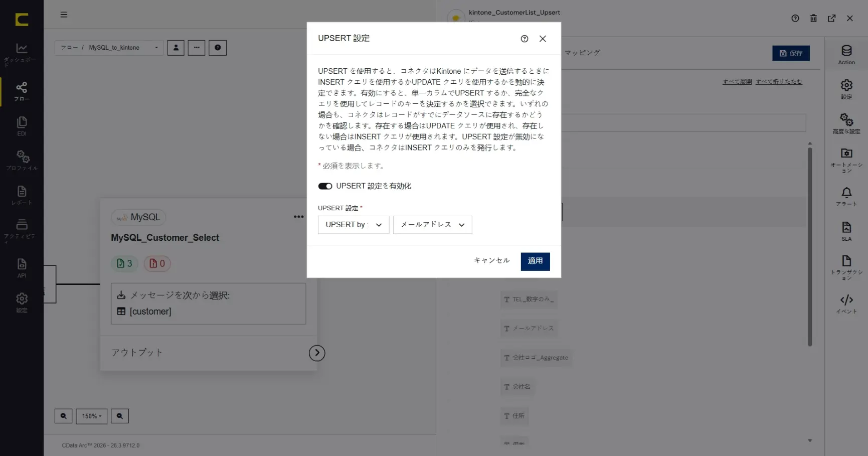This screenshot has height=456, width=868.
Task: Open the 150% zoom level dropdown
Action: coord(92,416)
